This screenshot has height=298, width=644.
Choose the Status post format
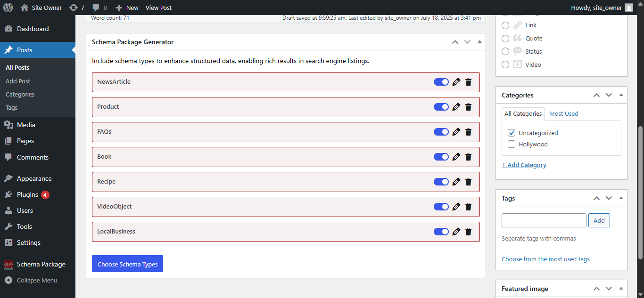pos(505,52)
